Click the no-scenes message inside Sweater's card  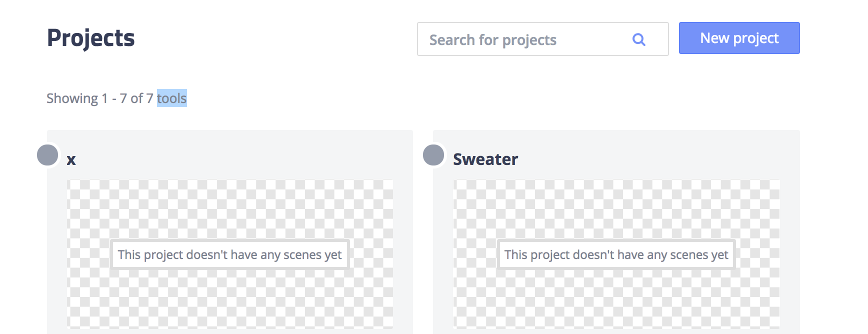tap(616, 254)
